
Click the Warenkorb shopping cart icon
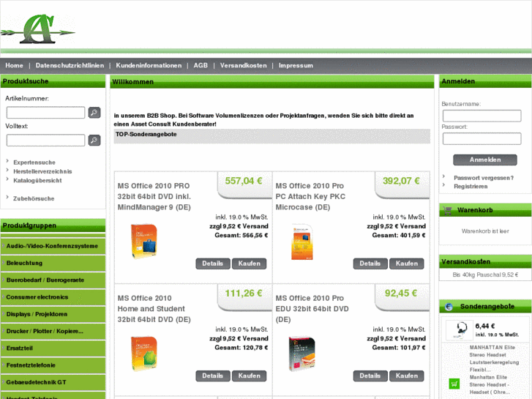(448, 210)
